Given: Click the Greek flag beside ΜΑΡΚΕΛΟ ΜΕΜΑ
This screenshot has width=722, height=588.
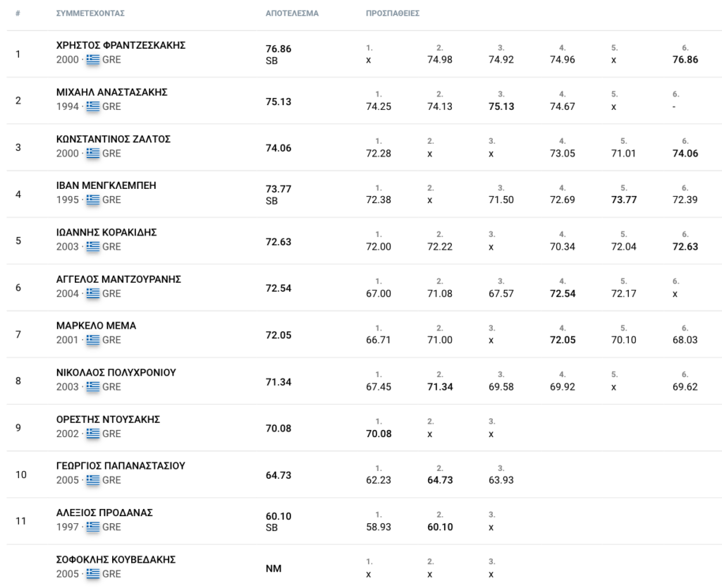Looking at the screenshot, I should [93, 341].
